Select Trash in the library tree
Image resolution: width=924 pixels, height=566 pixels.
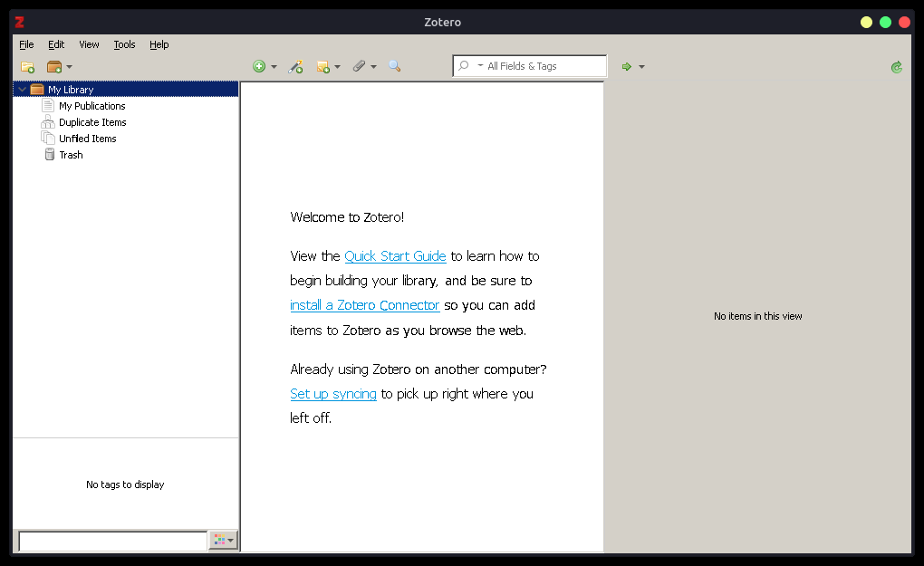(71, 155)
